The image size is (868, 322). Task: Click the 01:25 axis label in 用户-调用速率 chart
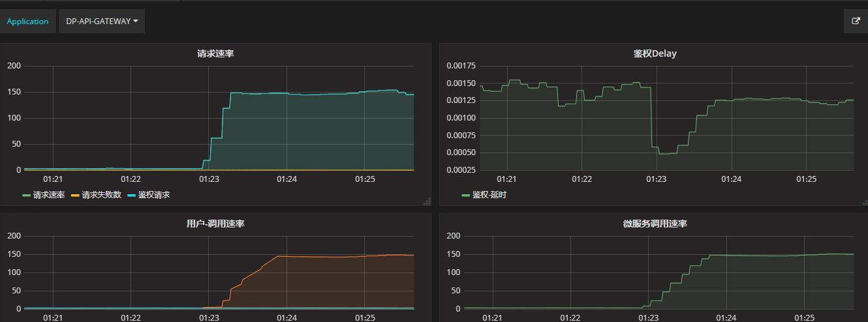[365, 317]
